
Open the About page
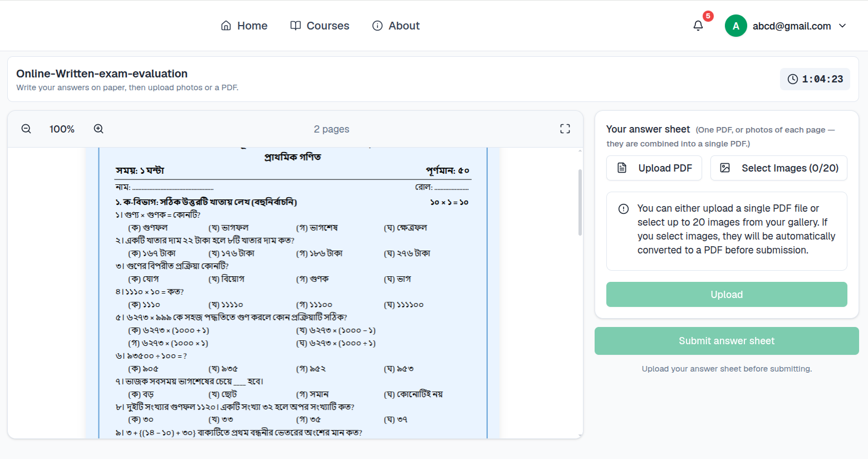pyautogui.click(x=396, y=26)
